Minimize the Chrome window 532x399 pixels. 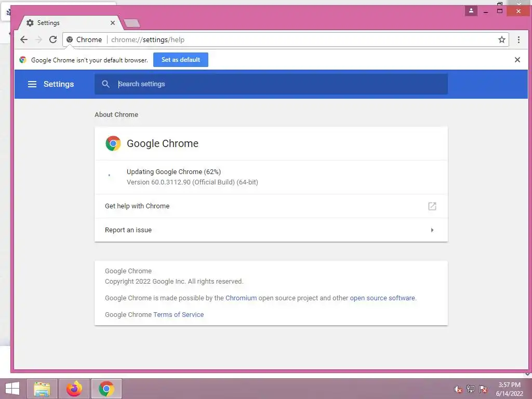[486, 11]
